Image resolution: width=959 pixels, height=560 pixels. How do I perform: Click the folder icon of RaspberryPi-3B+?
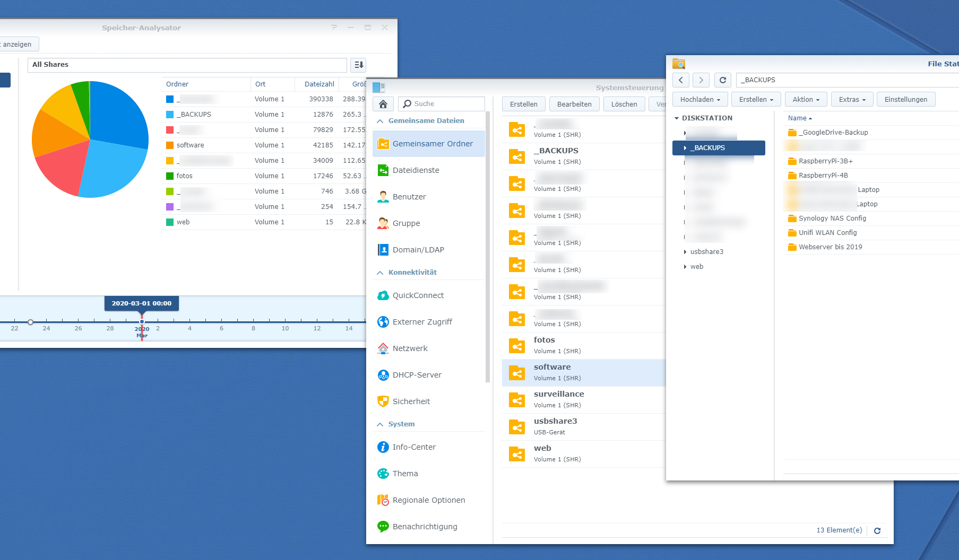pos(792,161)
